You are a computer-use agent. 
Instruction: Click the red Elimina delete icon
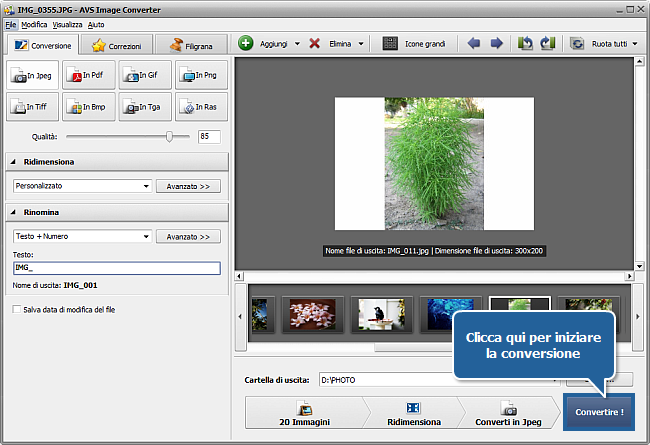point(315,44)
